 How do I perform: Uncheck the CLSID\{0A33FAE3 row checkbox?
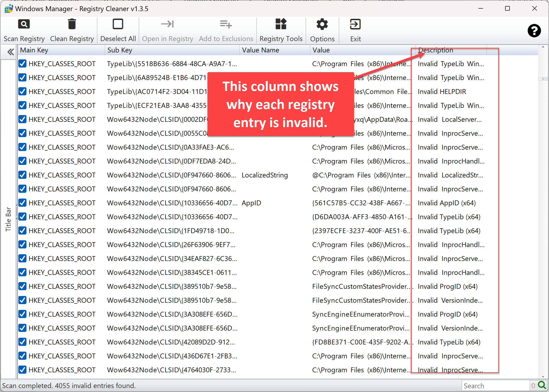[23, 147]
